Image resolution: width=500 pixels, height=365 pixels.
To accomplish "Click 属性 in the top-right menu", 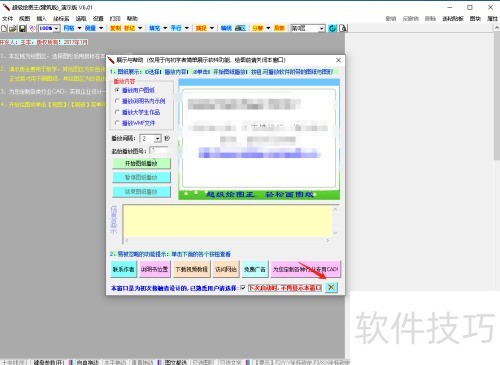I will click(x=492, y=18).
